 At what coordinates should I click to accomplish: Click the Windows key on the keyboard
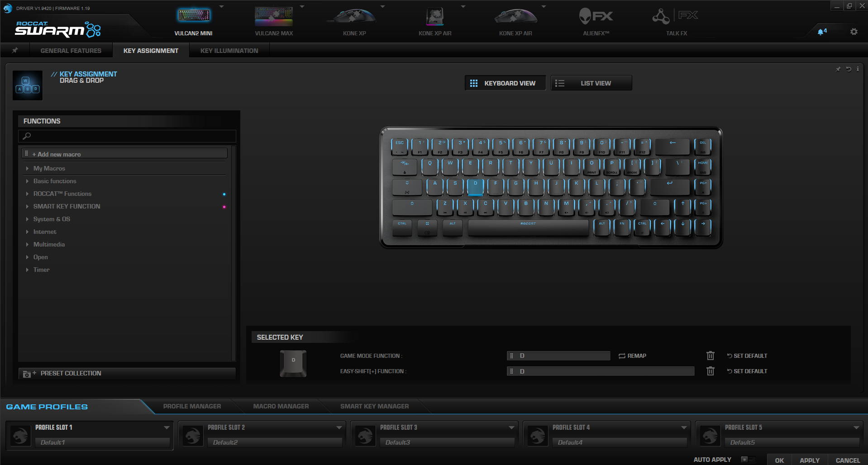427,228
